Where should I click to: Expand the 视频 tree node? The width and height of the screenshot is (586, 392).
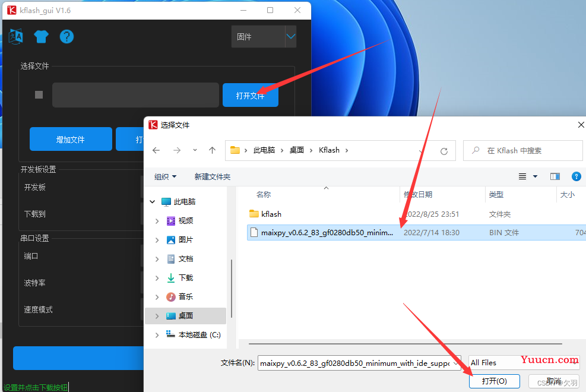click(157, 221)
